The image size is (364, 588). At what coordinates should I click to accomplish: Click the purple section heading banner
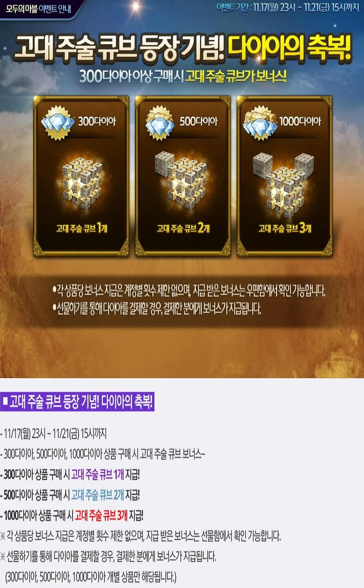click(x=77, y=401)
